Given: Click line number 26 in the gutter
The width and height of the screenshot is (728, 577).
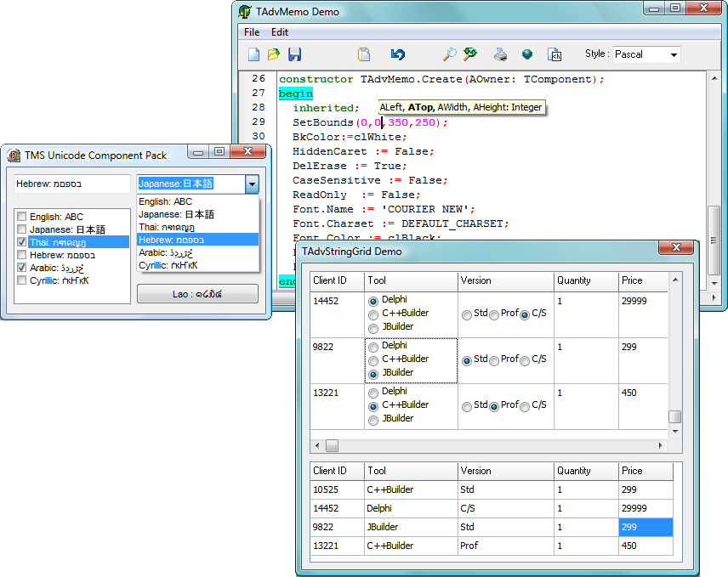Looking at the screenshot, I should pos(259,78).
